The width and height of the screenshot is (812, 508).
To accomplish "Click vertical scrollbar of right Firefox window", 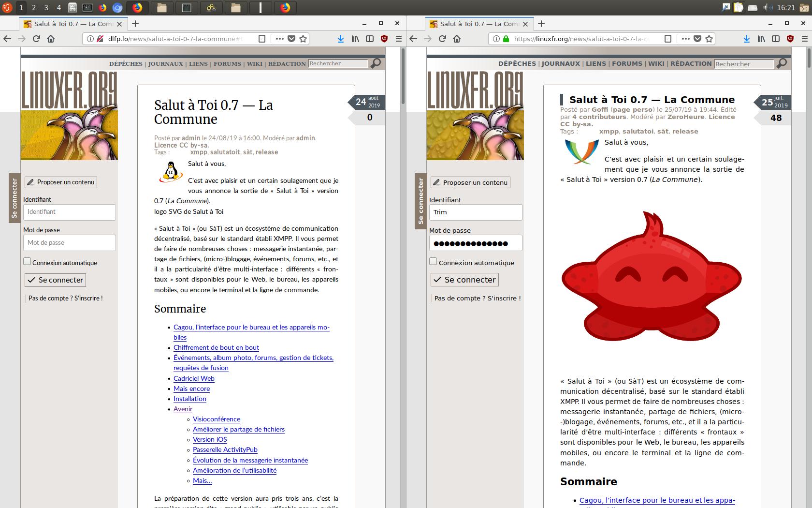I will (x=809, y=58).
